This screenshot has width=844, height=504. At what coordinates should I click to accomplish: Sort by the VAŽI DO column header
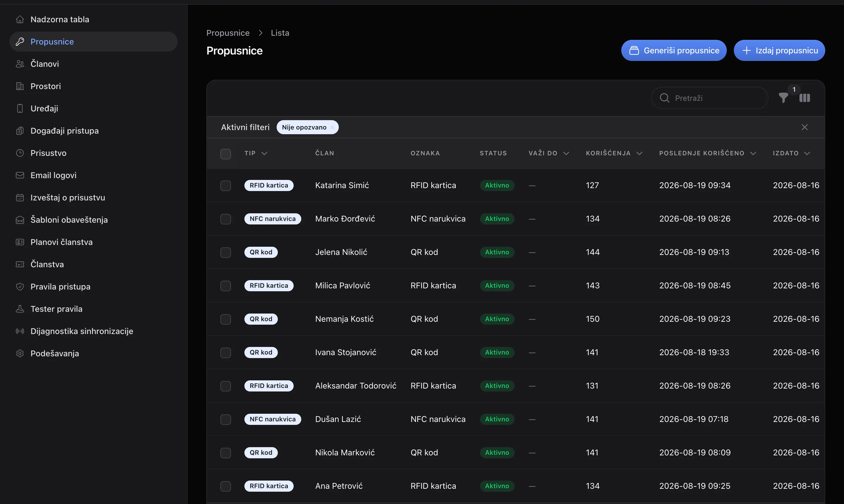pos(549,153)
